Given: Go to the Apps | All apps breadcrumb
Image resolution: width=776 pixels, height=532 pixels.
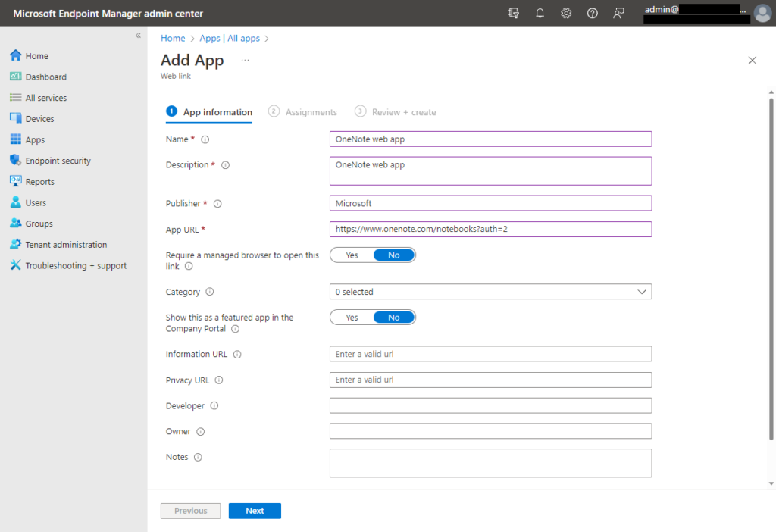Looking at the screenshot, I should (230, 38).
